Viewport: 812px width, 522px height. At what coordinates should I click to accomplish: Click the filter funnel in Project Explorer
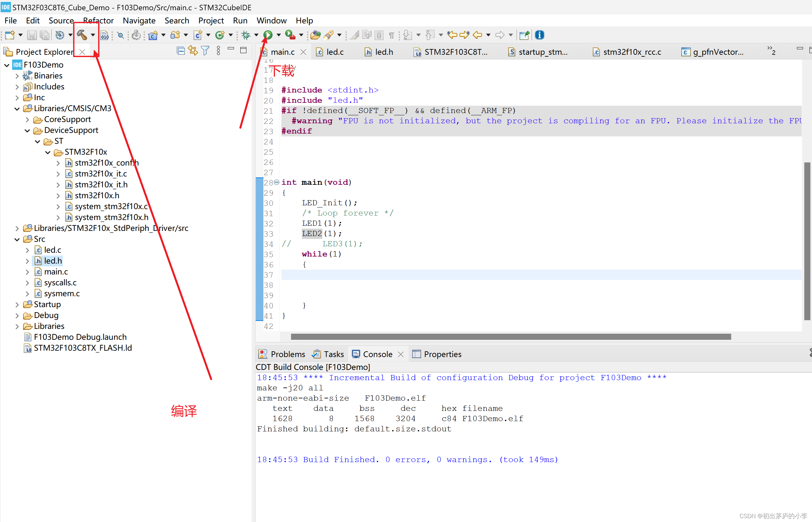(205, 51)
